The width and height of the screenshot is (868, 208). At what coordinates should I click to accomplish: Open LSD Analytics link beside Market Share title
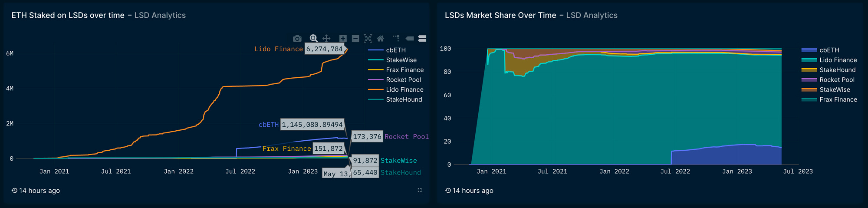[592, 15]
